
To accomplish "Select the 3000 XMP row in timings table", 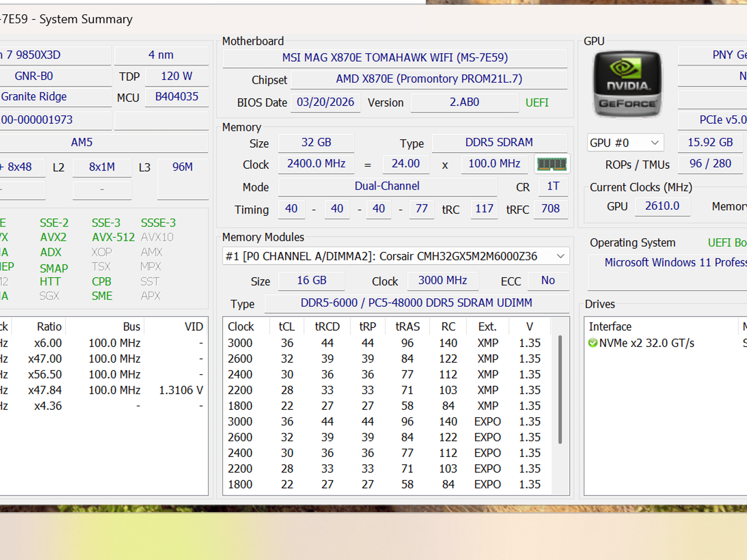I will click(x=387, y=343).
